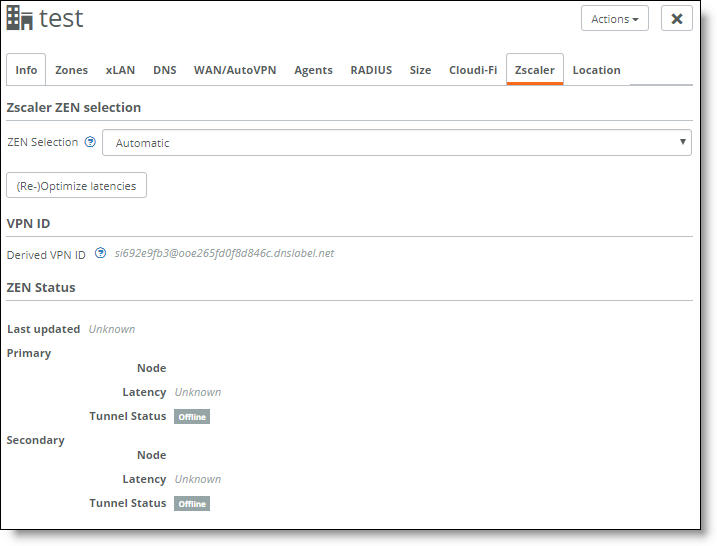This screenshot has height=546, width=717.
Task: Select the Agents tab
Action: tap(313, 70)
